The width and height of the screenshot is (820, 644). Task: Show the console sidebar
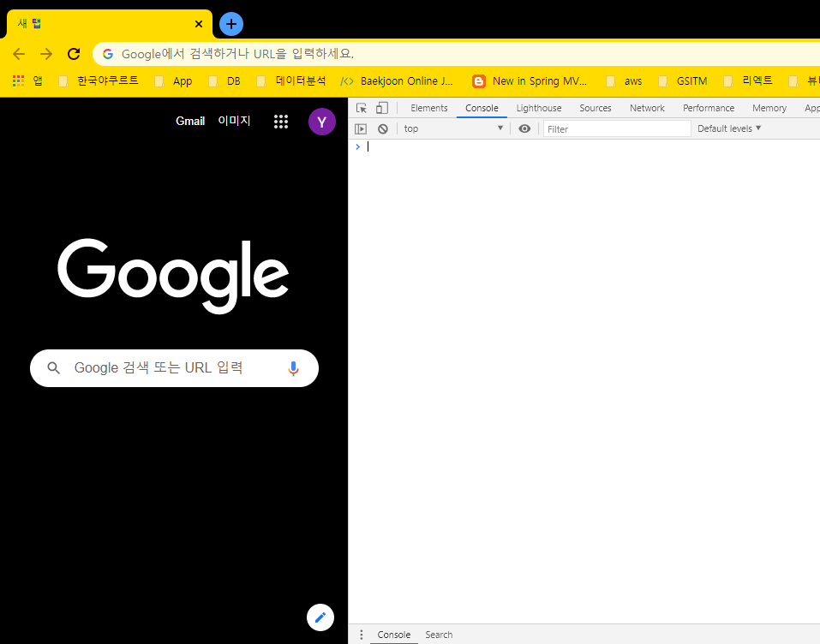(x=361, y=129)
